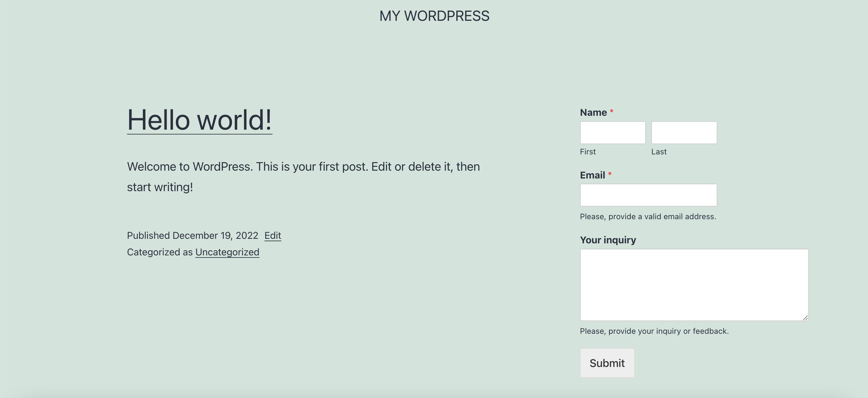Viewport: 868px width, 398px height.
Task: Click the 'First' sublabel under name field
Action: (588, 152)
